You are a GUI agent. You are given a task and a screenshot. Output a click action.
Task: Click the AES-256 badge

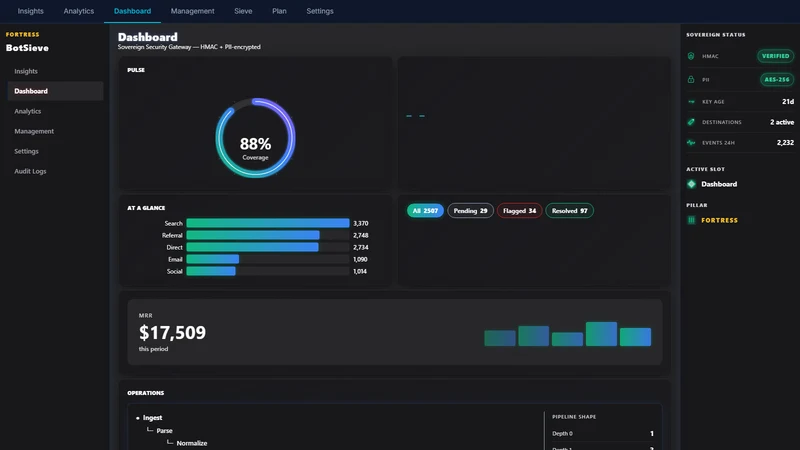tap(777, 80)
